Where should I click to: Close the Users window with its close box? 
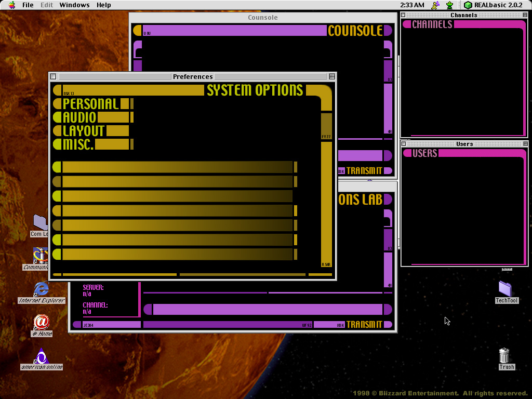[x=403, y=144]
